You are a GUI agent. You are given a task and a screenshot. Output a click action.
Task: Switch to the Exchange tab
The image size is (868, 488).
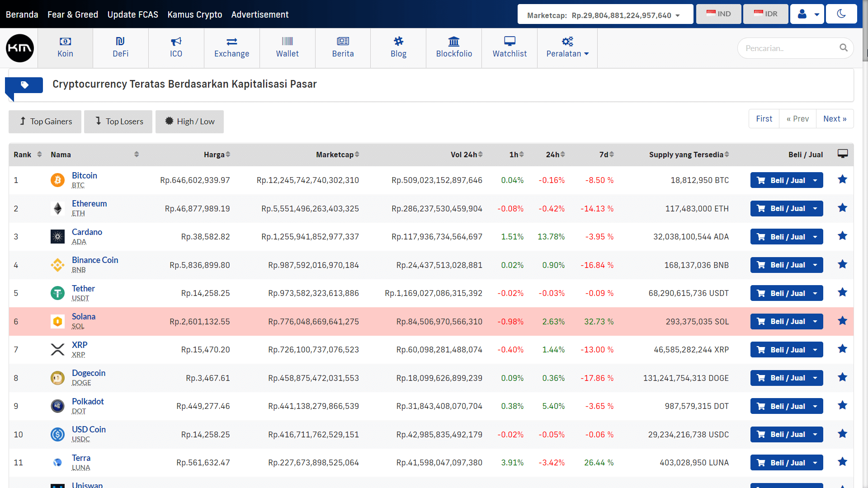click(x=232, y=48)
